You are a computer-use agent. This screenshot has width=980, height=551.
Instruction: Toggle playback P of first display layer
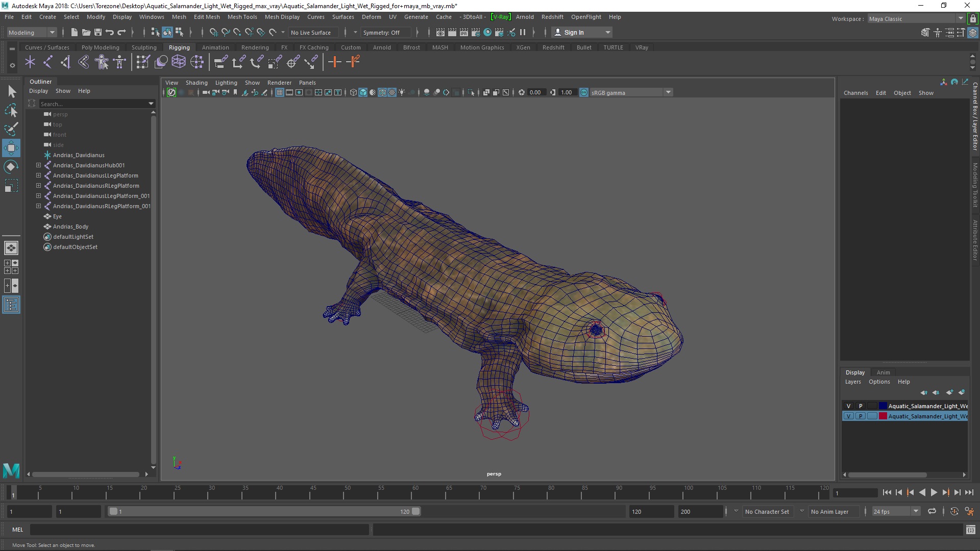861,406
